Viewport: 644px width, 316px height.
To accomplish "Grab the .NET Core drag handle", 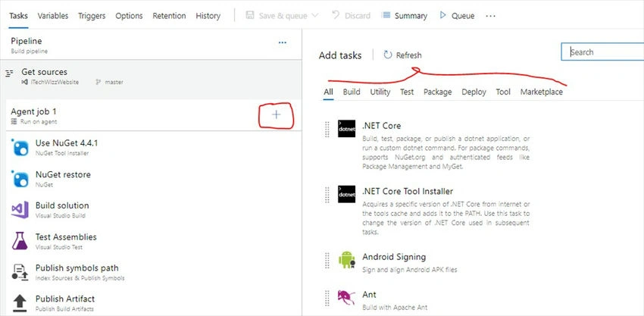I will click(327, 129).
